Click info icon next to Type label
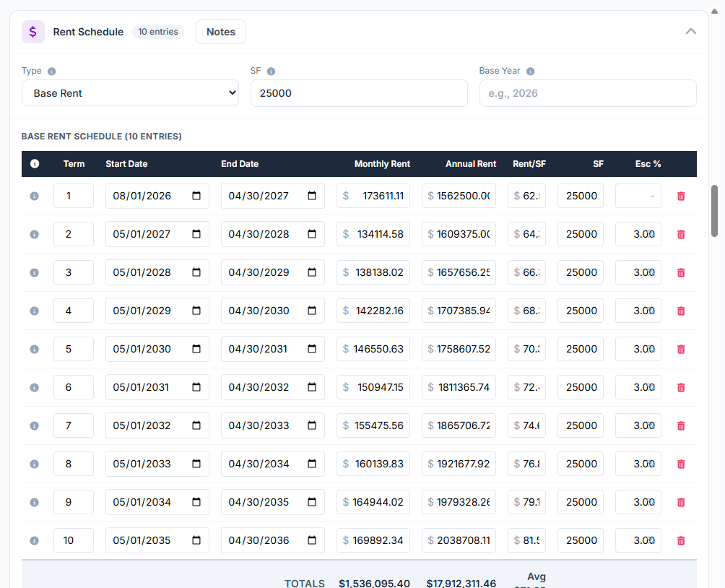Screen dimensions: 725x588 pyautogui.click(x=51, y=72)
